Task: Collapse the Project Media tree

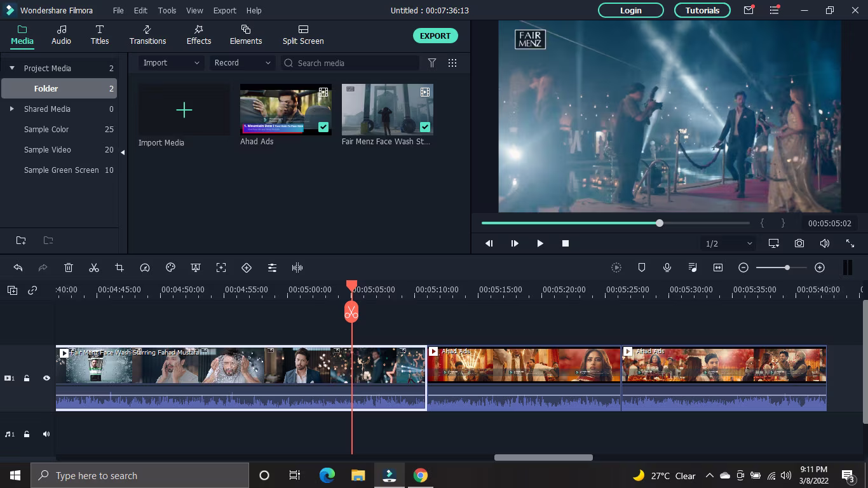Action: [x=11, y=68]
